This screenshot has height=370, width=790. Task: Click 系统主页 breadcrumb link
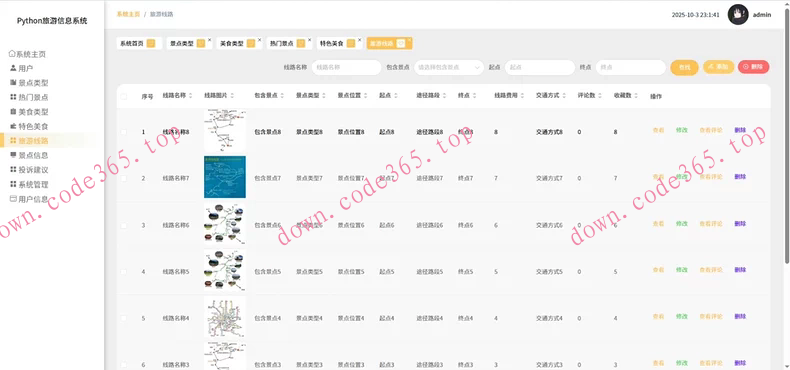point(128,14)
